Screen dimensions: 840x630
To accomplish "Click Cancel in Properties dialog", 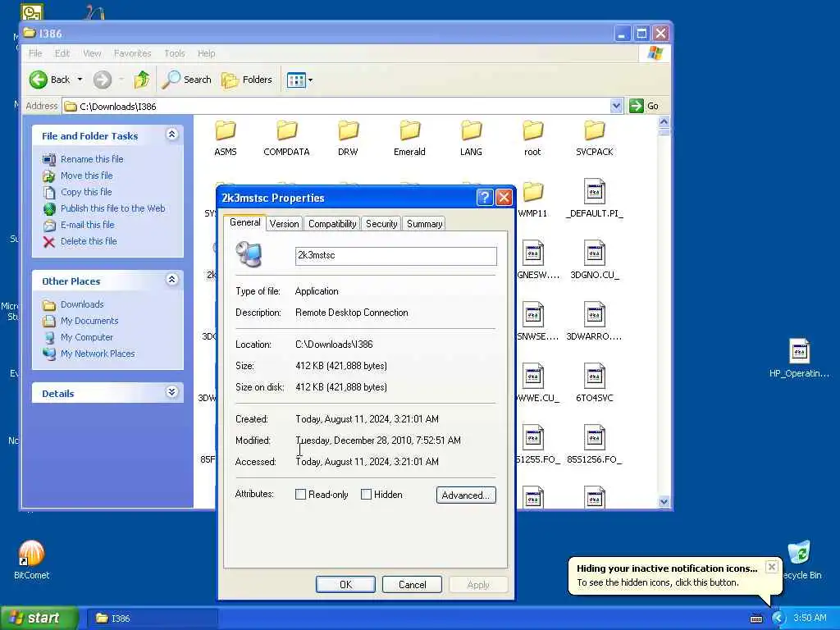I will click(412, 584).
